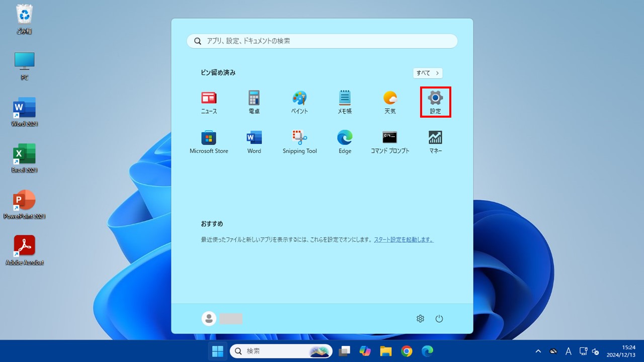Select the Adobe Acrobat desktop shortcut
644x362 pixels.
click(x=24, y=250)
